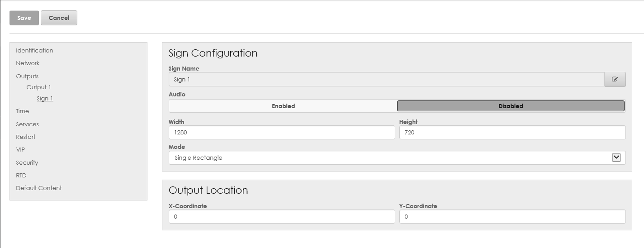Image resolution: width=644 pixels, height=248 pixels.
Task: Open Identification in the sidebar
Action: coord(34,50)
